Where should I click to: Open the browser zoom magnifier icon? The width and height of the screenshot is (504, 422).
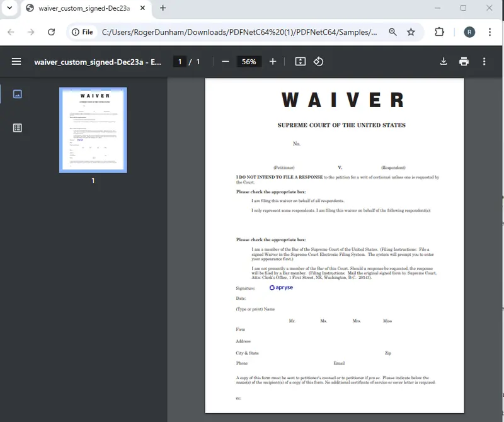coord(392,32)
